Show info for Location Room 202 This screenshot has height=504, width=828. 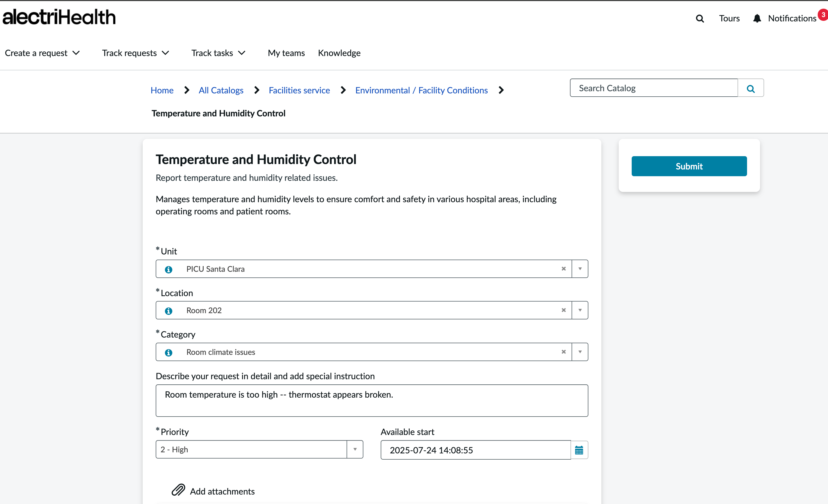169,311
